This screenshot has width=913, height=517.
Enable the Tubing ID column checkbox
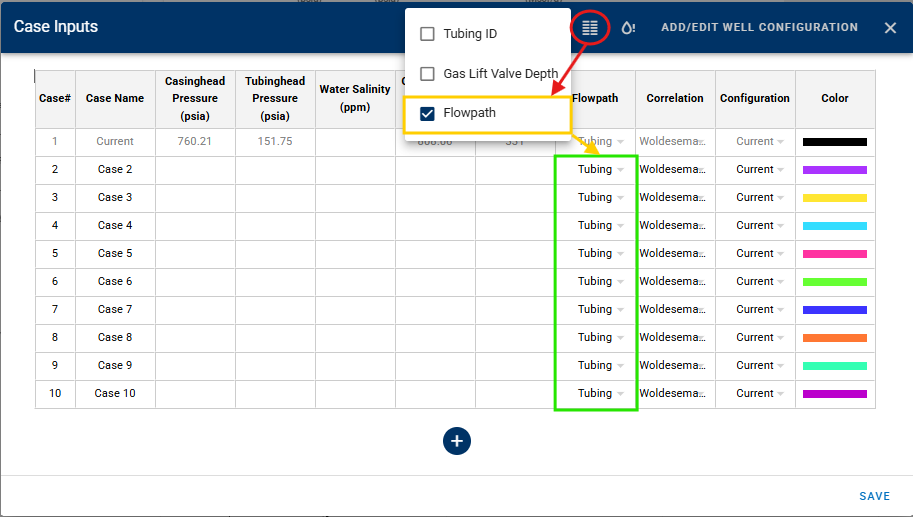point(427,34)
